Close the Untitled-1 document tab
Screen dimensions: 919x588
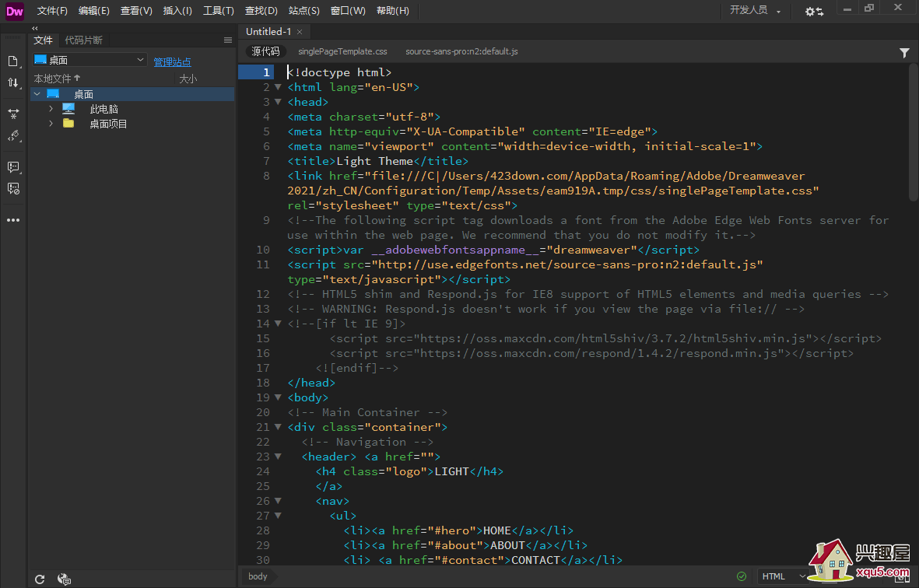pyautogui.click(x=300, y=32)
